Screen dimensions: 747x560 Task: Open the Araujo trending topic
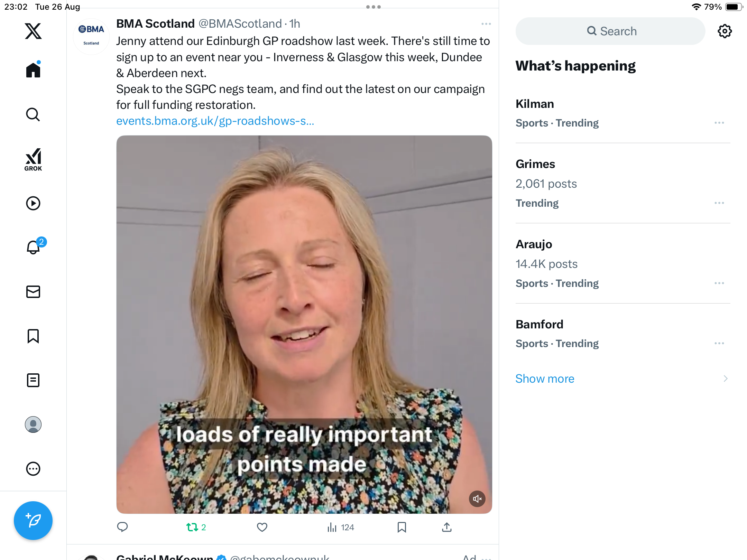point(534,244)
